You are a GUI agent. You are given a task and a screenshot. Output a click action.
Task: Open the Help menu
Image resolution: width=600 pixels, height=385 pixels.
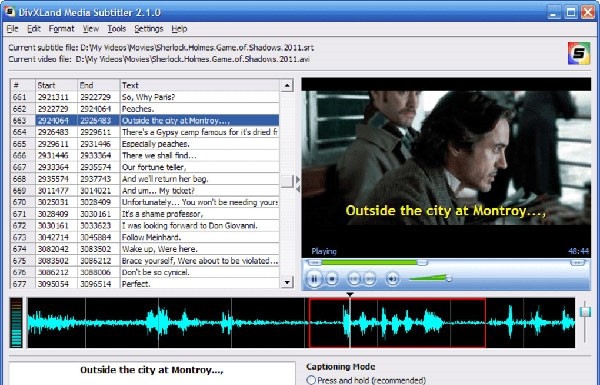pos(179,29)
